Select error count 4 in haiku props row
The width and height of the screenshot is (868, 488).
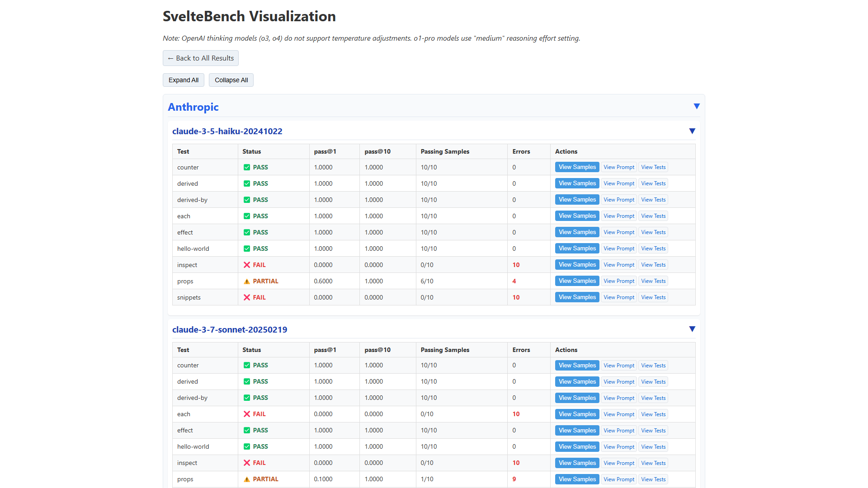[514, 281]
